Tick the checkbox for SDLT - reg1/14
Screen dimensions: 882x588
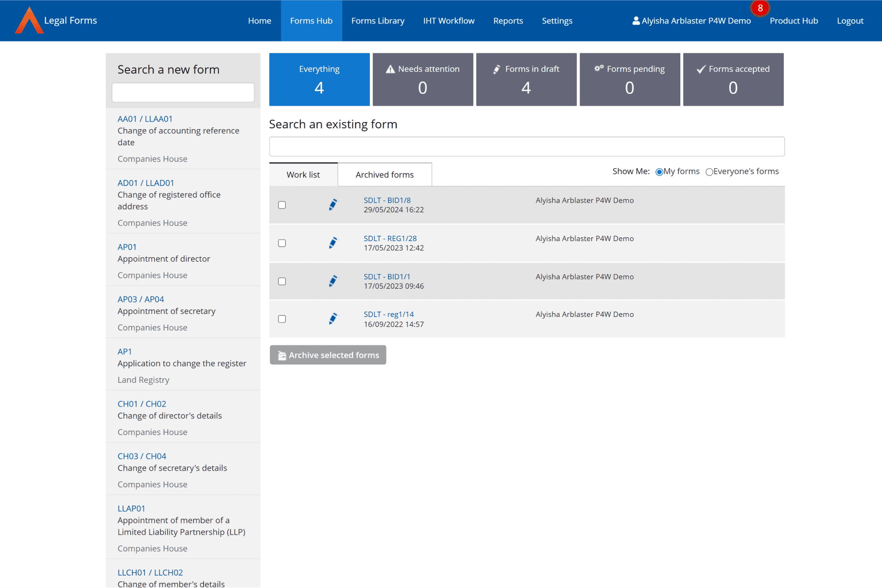point(282,318)
